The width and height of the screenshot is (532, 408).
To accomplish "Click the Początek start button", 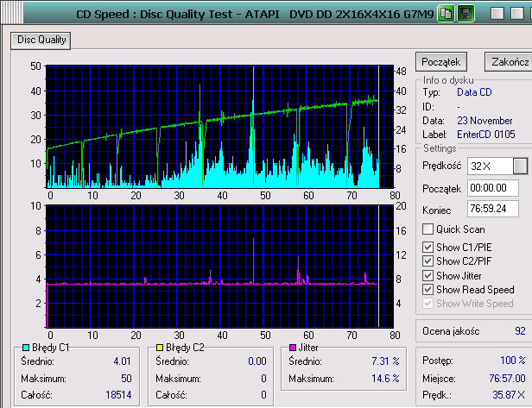I will point(441,62).
